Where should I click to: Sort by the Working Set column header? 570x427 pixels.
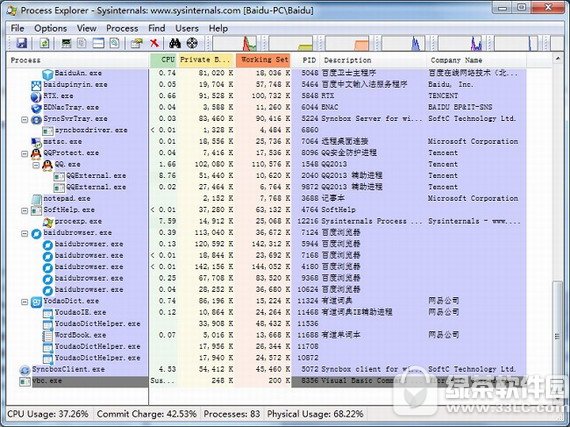point(264,60)
